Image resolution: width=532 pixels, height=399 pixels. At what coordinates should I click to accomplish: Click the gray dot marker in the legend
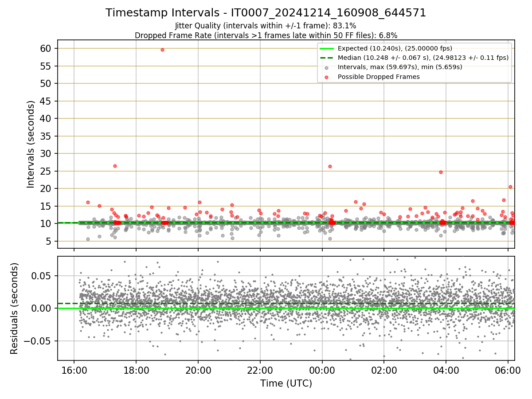click(x=326, y=67)
